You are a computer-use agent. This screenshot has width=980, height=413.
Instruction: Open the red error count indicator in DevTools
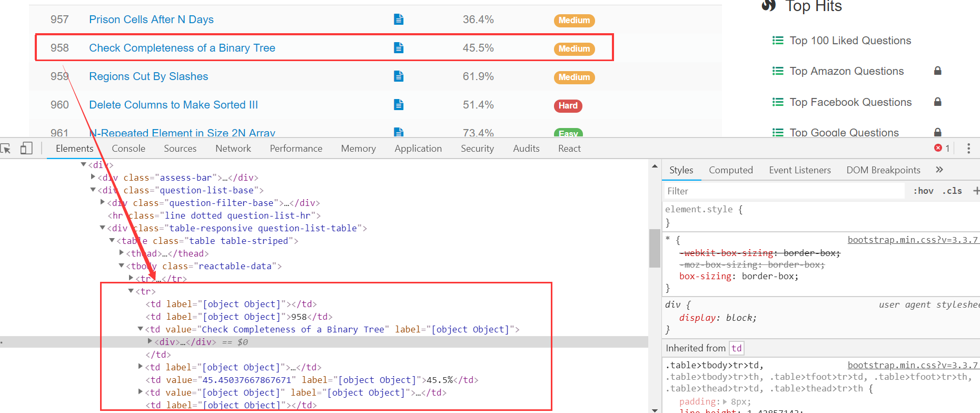tap(942, 149)
